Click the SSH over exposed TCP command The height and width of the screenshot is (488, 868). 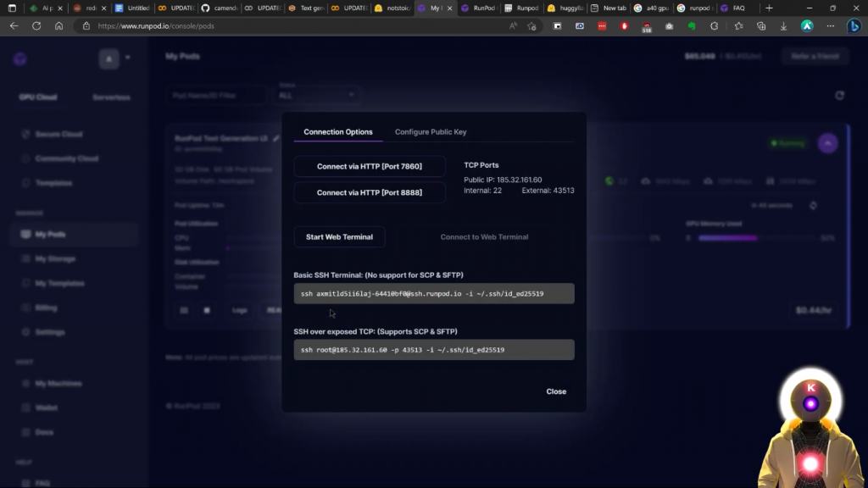point(434,350)
